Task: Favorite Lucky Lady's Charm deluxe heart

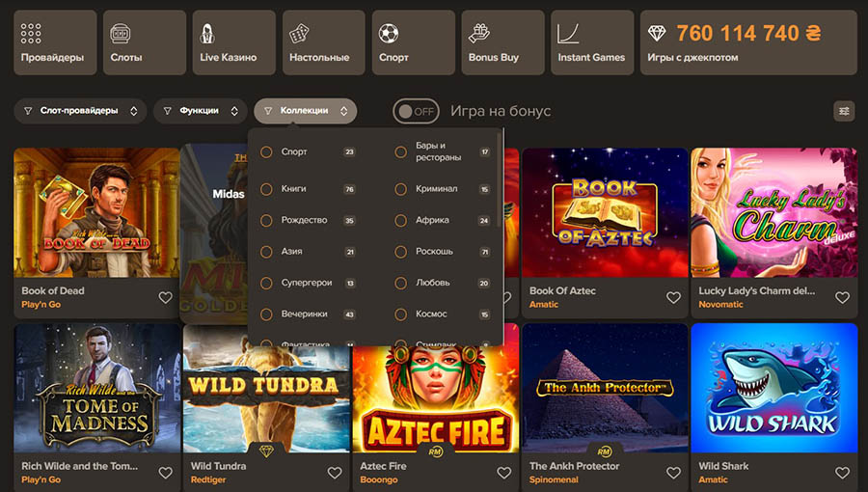Action: point(842,298)
